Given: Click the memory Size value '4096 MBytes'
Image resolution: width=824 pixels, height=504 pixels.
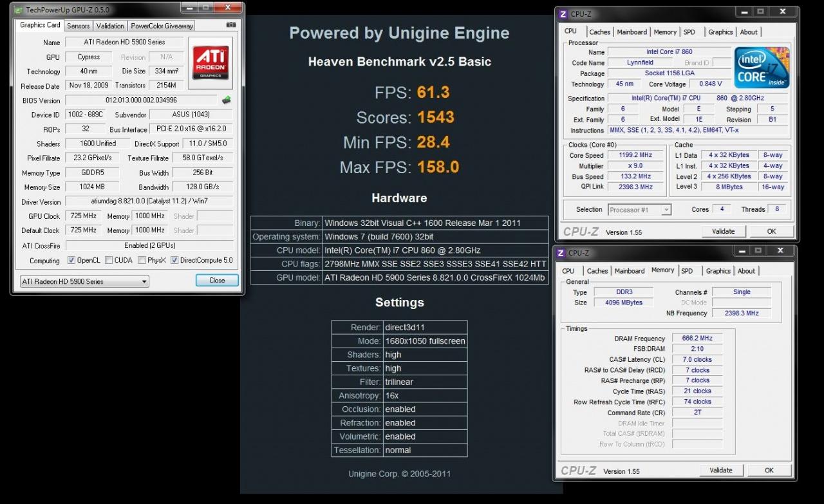Looking at the screenshot, I should pos(623,303).
